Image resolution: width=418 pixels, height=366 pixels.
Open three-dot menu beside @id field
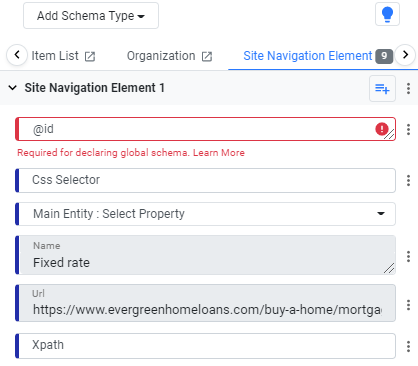[408, 129]
